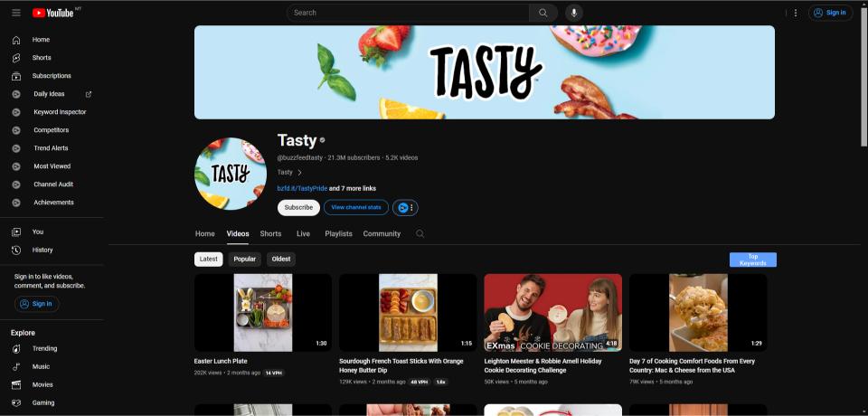Click View channel stats button
This screenshot has width=868, height=416.
pyautogui.click(x=356, y=208)
